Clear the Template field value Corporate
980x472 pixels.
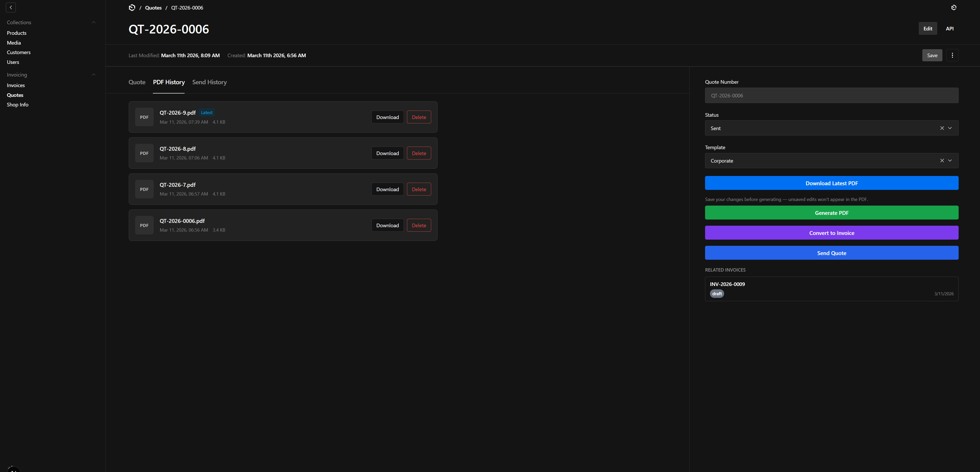tap(942, 161)
